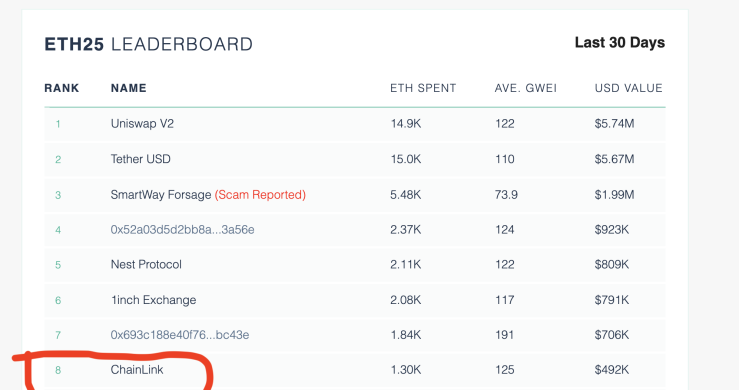The image size is (739, 390).
Task: Open the SmartWay Forsage entry
Action: (161, 195)
